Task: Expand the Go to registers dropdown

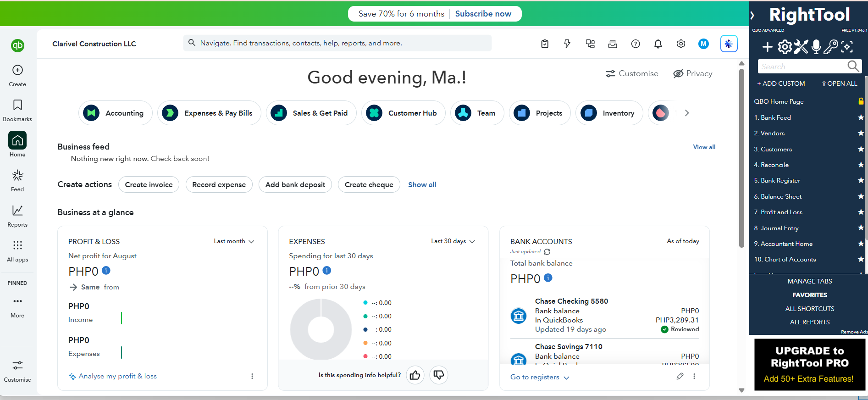Action: pos(540,377)
